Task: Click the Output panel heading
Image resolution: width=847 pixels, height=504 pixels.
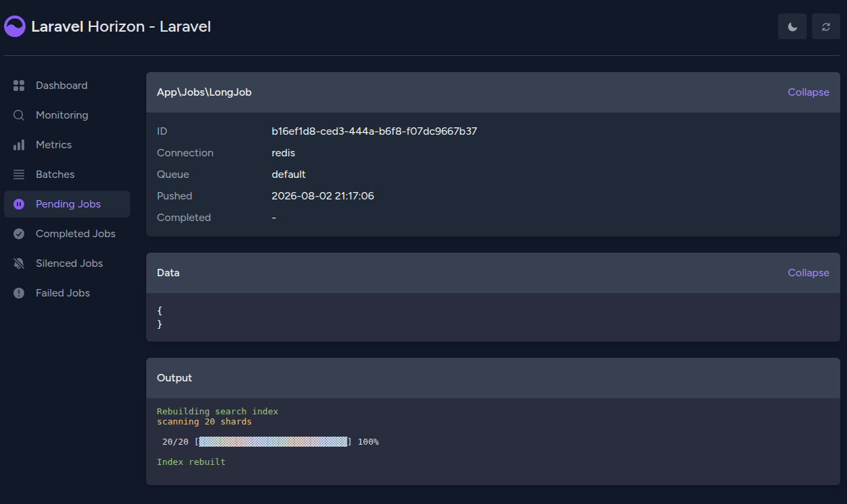Action: [175, 378]
